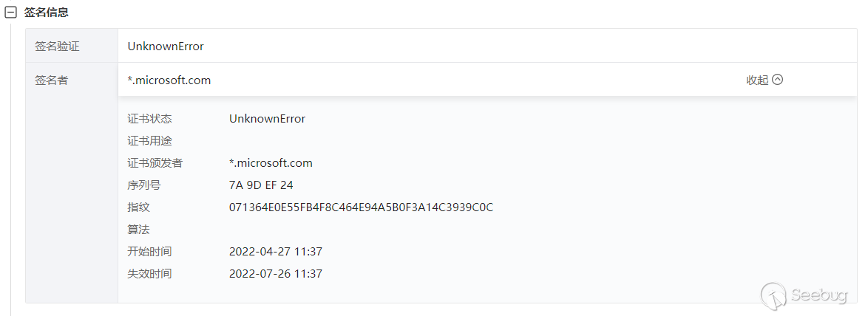Click the Seebug watermark logo icon
This screenshot has width=868, height=316.
(774, 295)
